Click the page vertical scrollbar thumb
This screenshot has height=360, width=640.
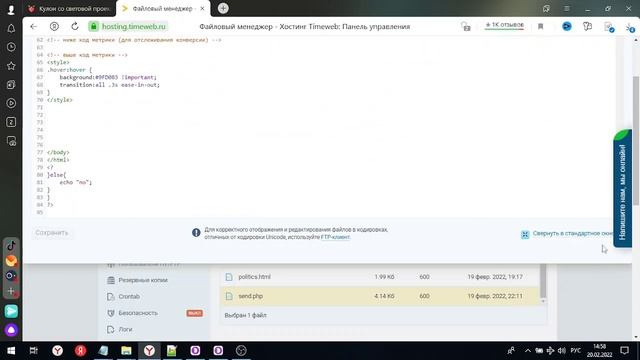(636, 140)
